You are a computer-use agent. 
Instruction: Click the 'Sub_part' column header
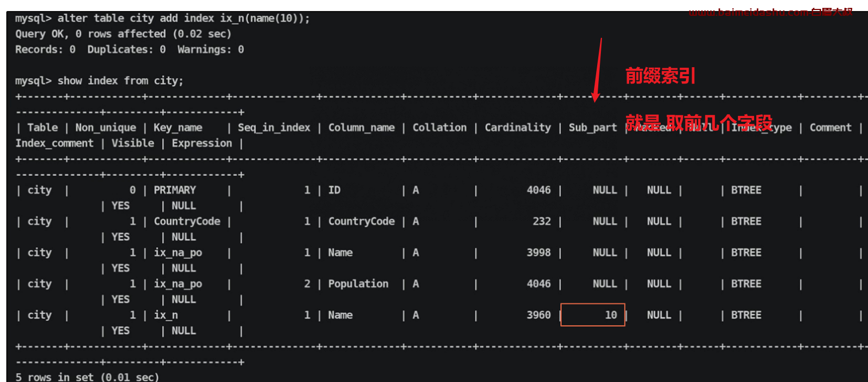click(x=593, y=128)
